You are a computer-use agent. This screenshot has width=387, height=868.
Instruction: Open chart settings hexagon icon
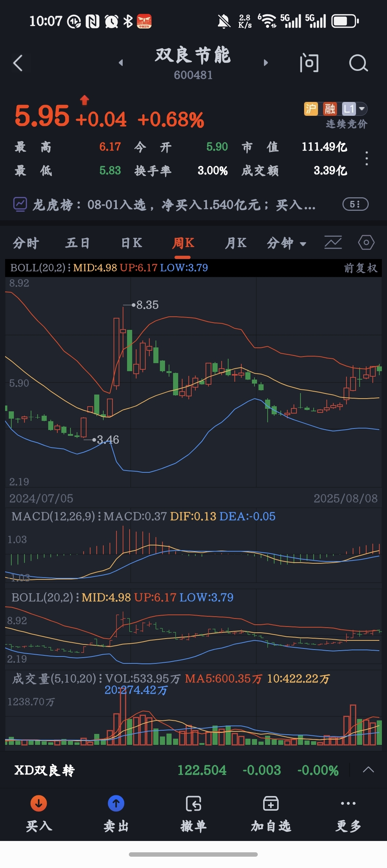click(x=366, y=242)
